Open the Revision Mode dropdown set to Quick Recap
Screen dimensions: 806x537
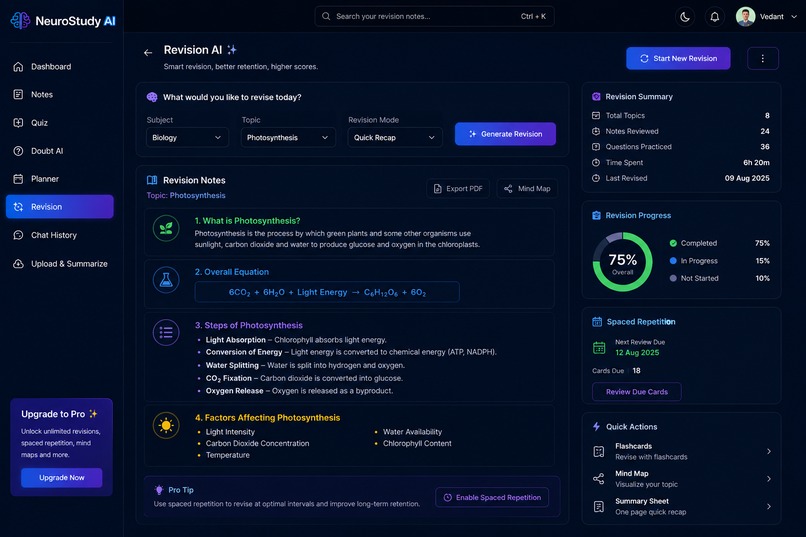[395, 138]
